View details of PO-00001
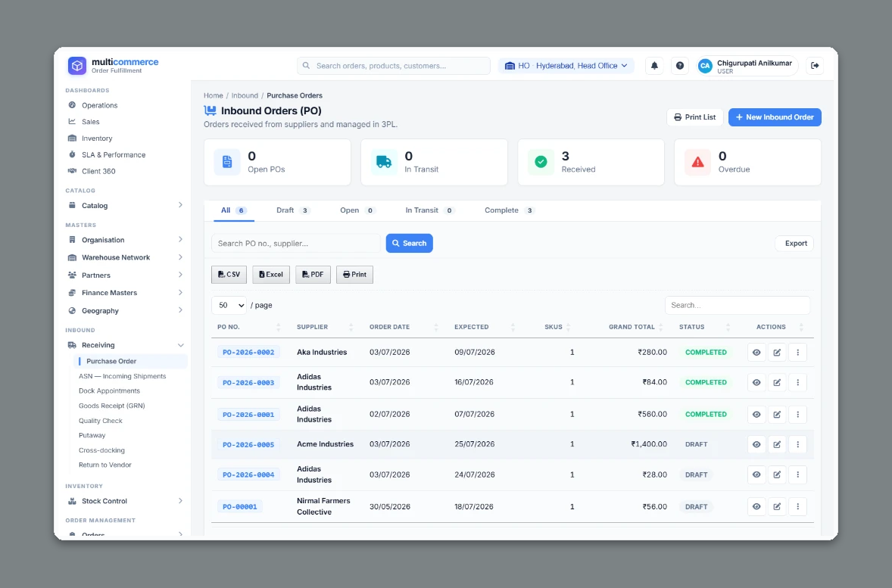Screen dimensions: 892x588 pyautogui.click(x=756, y=507)
